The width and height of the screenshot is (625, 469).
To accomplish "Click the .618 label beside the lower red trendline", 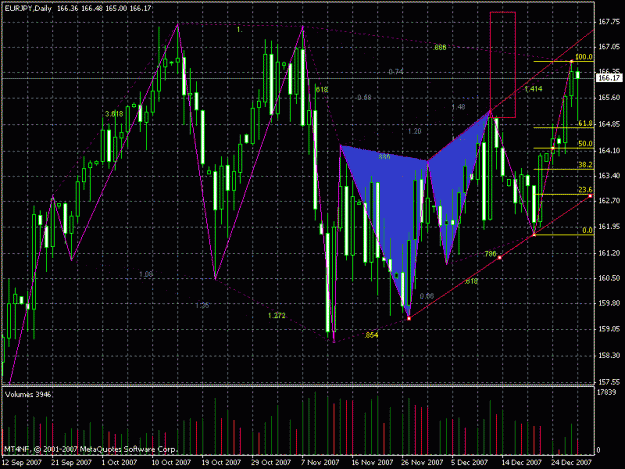I will 471,281.
